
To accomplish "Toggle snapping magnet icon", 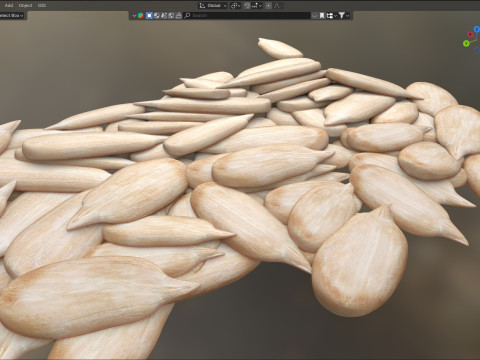I will [247, 6].
